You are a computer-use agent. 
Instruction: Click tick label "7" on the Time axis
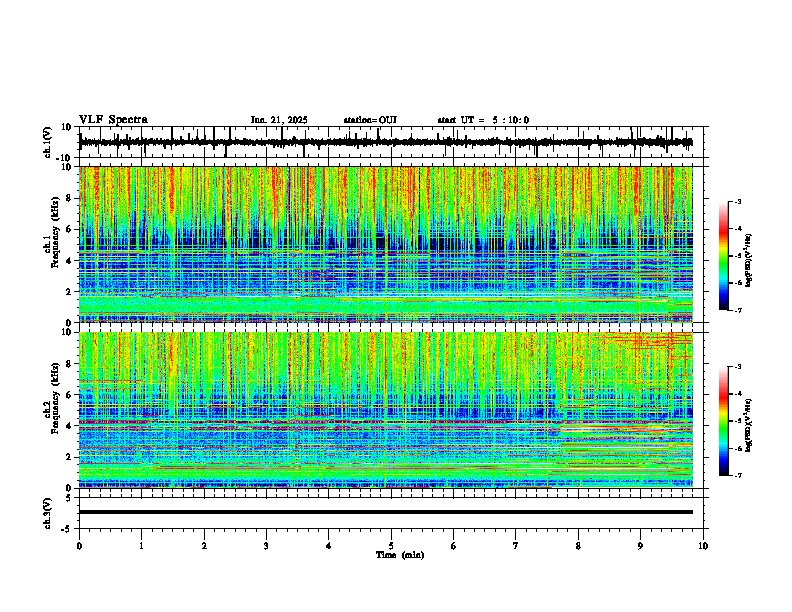[x=516, y=546]
